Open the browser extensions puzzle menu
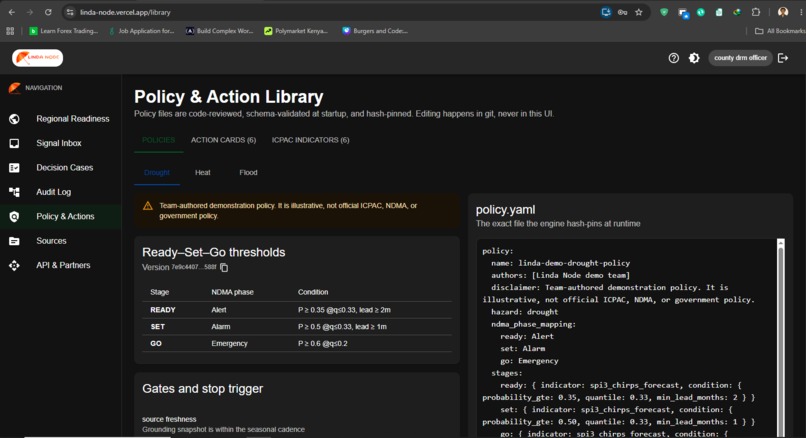Screen dimensions: 806x438 (756, 12)
